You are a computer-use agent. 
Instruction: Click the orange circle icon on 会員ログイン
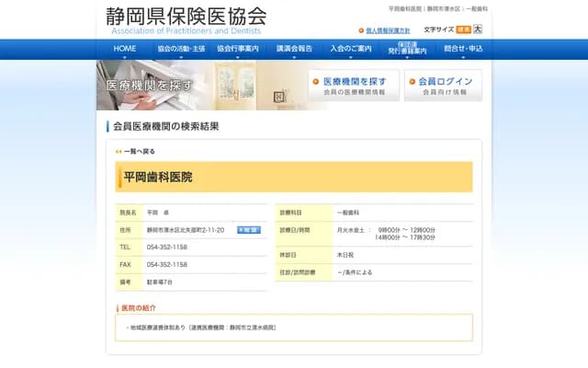click(411, 82)
